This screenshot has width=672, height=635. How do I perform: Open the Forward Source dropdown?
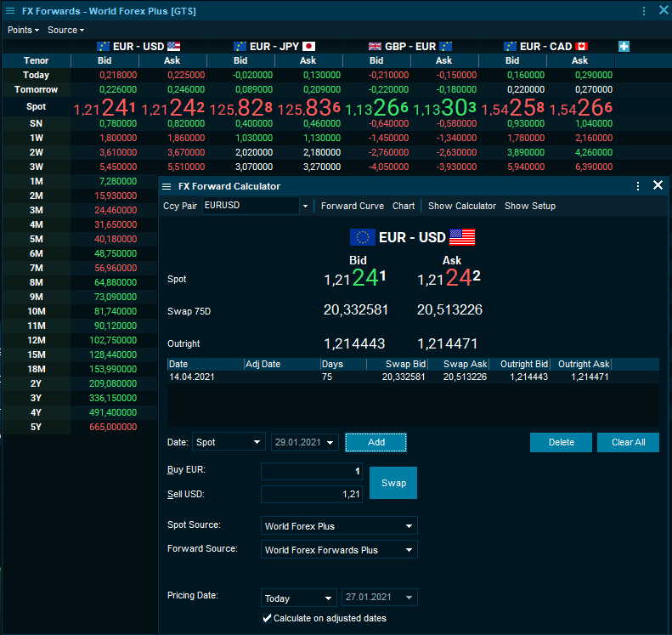click(x=339, y=550)
